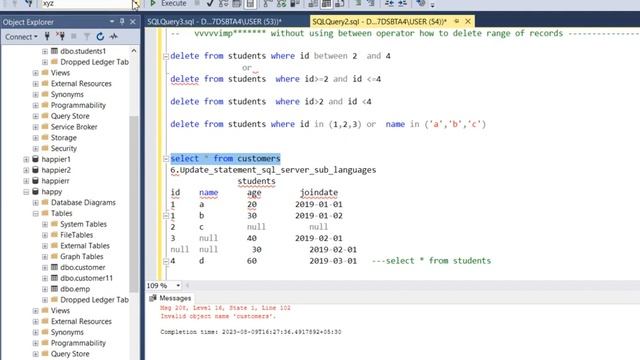Viewport: 640px width, 360px height.
Task: Switch to the SQLQuery3.sql tab
Action: 214,22
